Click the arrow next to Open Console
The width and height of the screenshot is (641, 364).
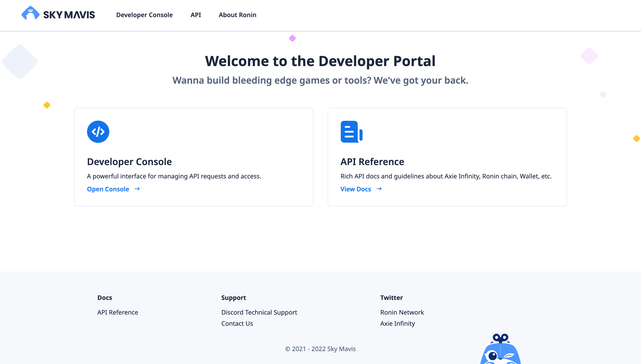(137, 189)
